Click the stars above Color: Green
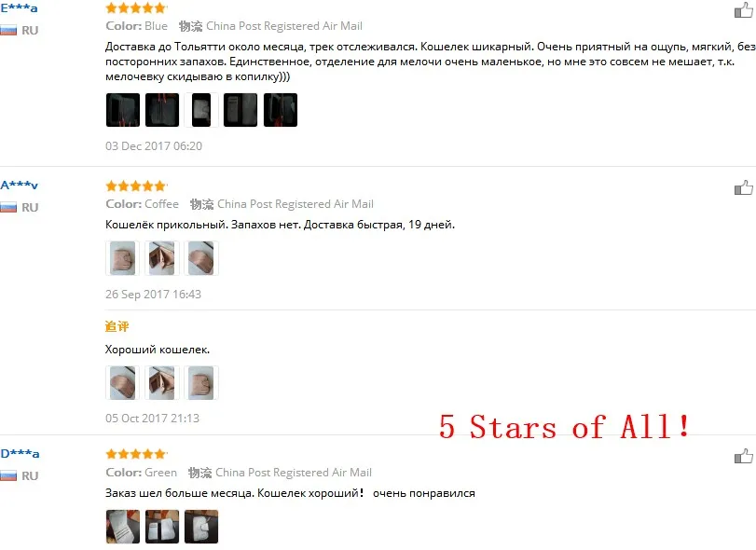756x550 pixels. 136,454
